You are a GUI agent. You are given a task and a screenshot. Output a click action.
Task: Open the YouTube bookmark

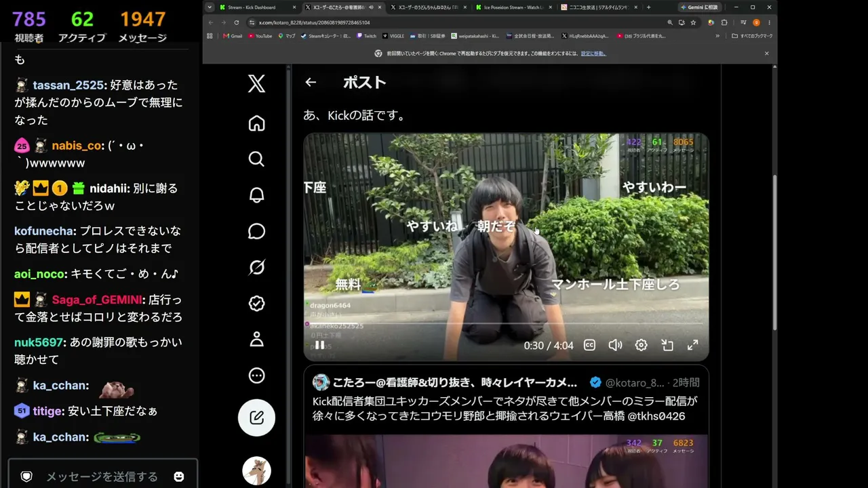(260, 36)
